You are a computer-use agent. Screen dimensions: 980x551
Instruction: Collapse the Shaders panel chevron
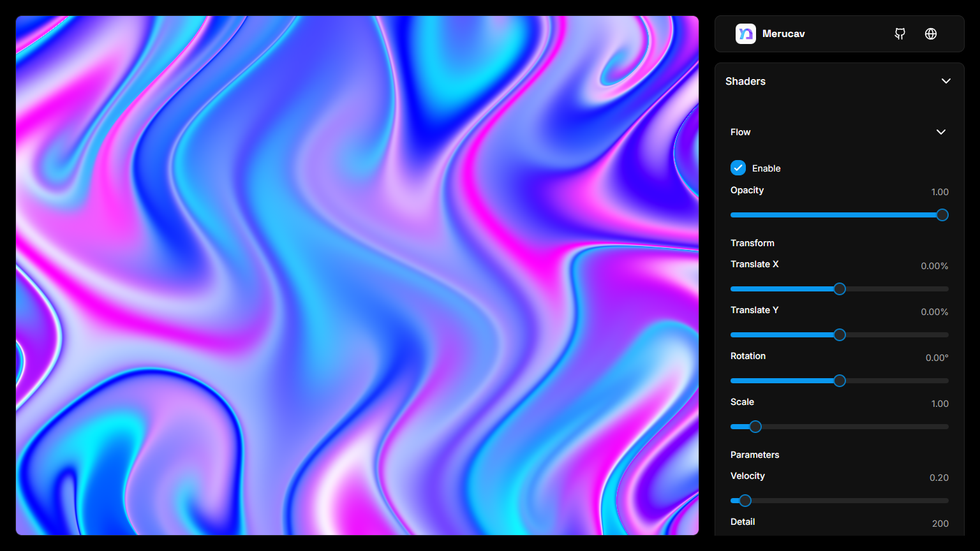point(946,81)
